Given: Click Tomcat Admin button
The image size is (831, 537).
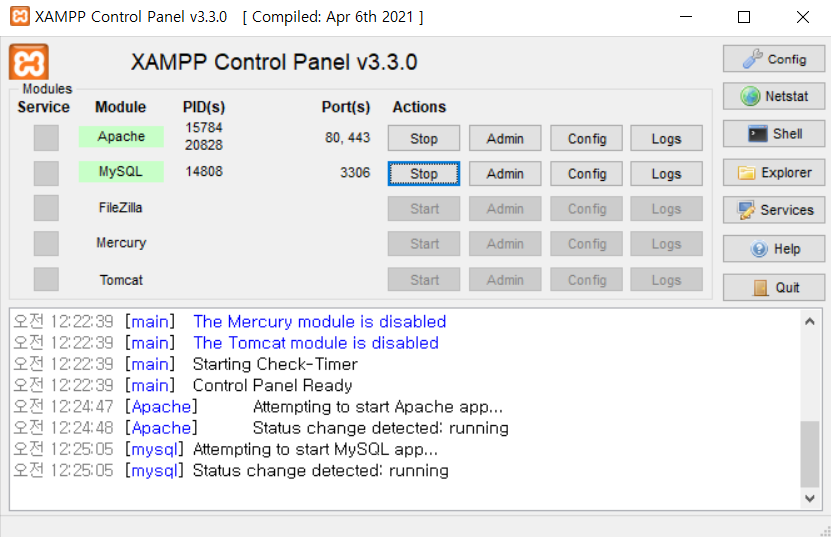Looking at the screenshot, I should (505, 279).
